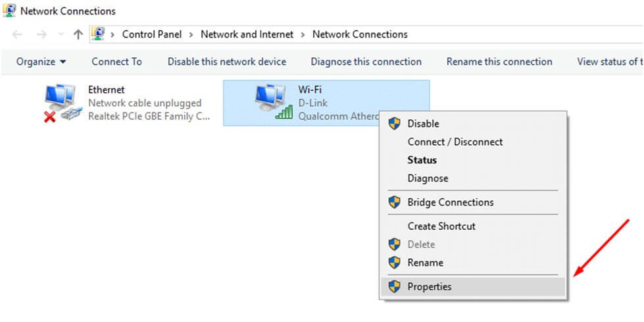Select Bridge Connections menu entry
The width and height of the screenshot is (644, 322).
coord(450,202)
